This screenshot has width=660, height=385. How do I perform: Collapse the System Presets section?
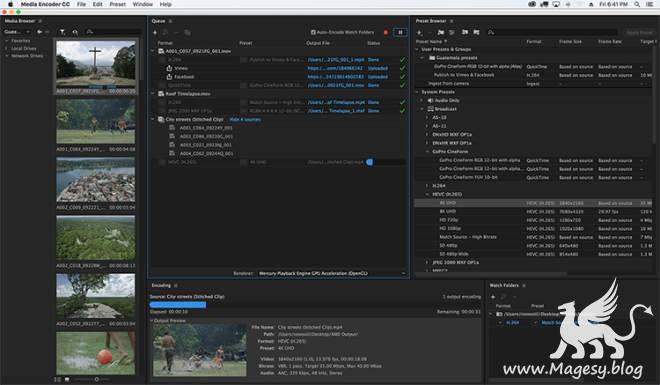point(418,92)
